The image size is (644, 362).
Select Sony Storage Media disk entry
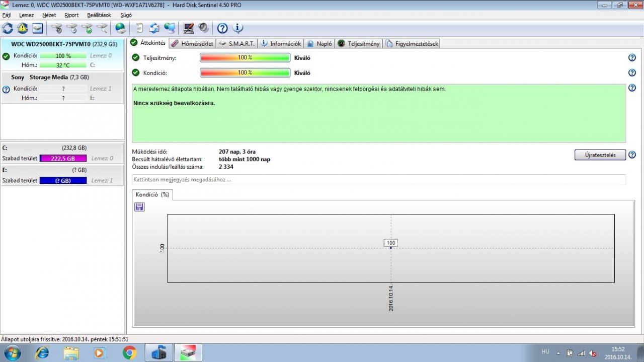[62, 88]
